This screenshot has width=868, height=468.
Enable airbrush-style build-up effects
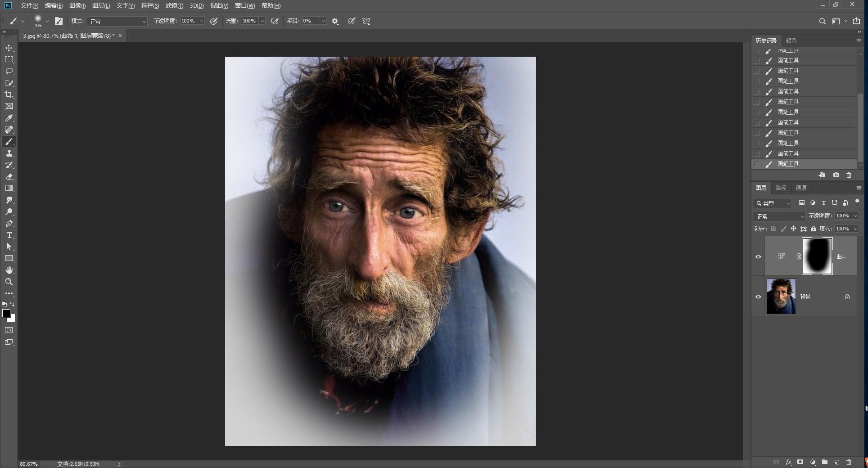pyautogui.click(x=275, y=21)
